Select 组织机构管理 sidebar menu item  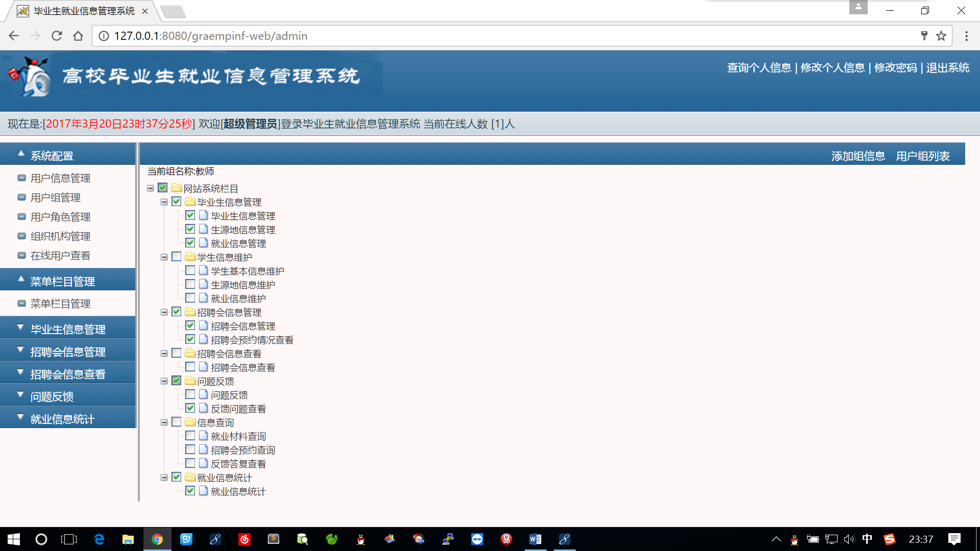pos(60,236)
